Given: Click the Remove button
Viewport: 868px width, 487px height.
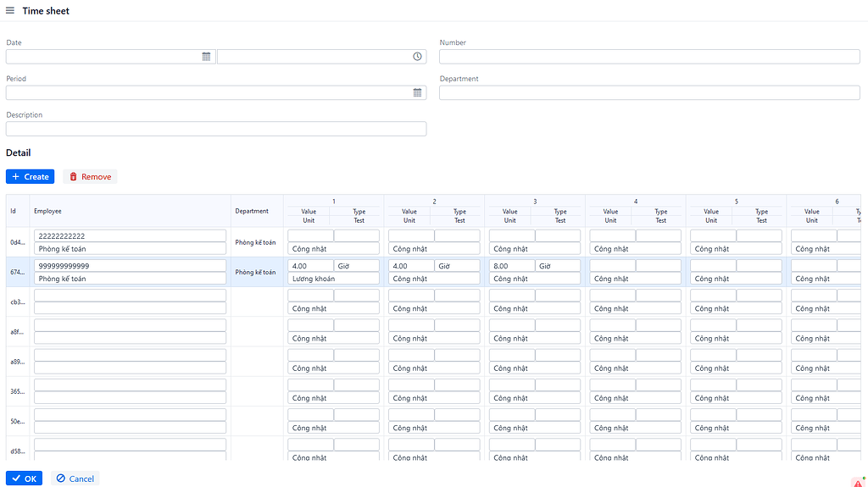Looking at the screenshot, I should (90, 177).
